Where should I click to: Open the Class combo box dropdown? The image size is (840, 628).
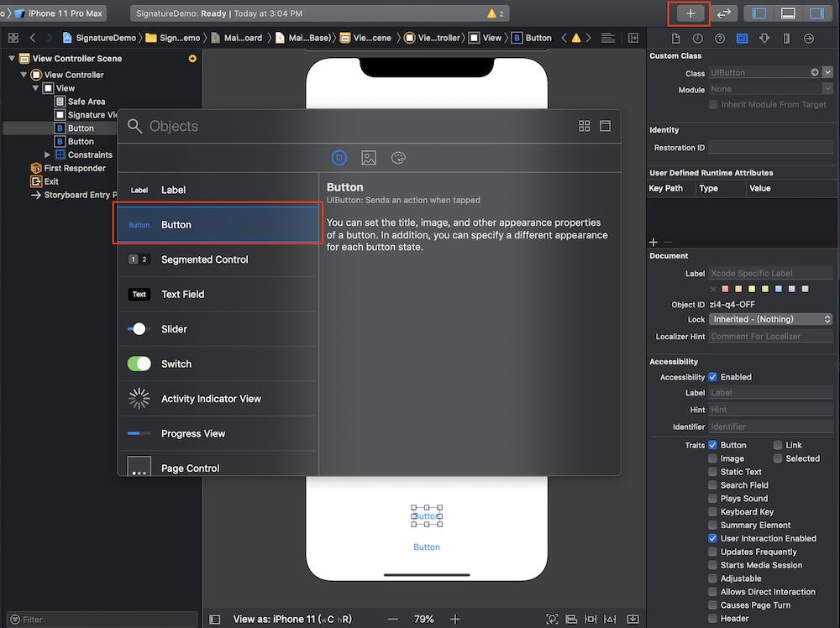(x=827, y=72)
